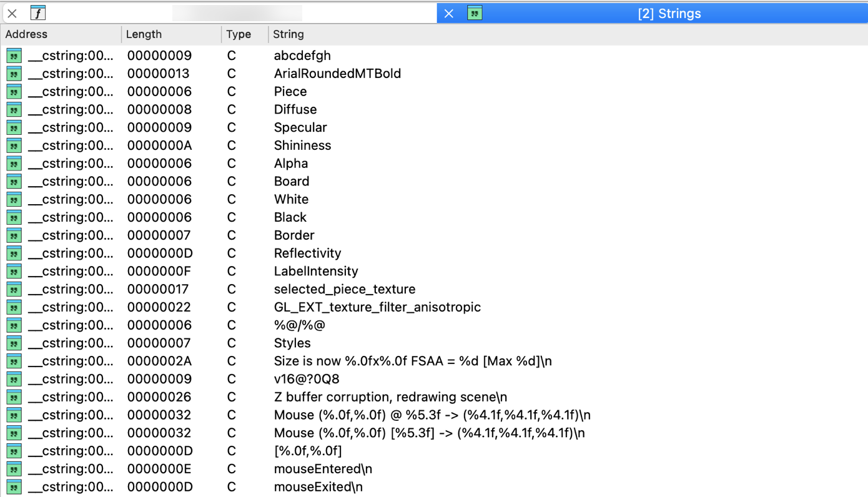The image size is (868, 497).
Task: Select the LabelIntensity string entry
Action: pyautogui.click(x=316, y=272)
